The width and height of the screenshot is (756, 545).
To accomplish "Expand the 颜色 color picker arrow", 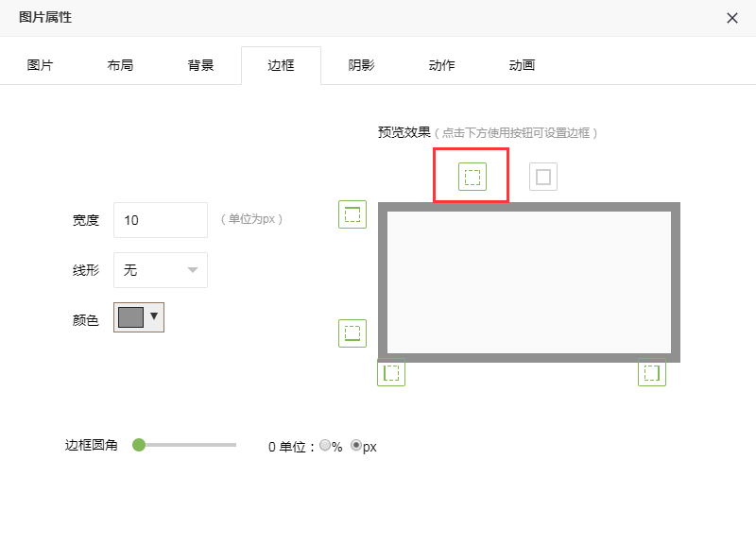I will [154, 316].
